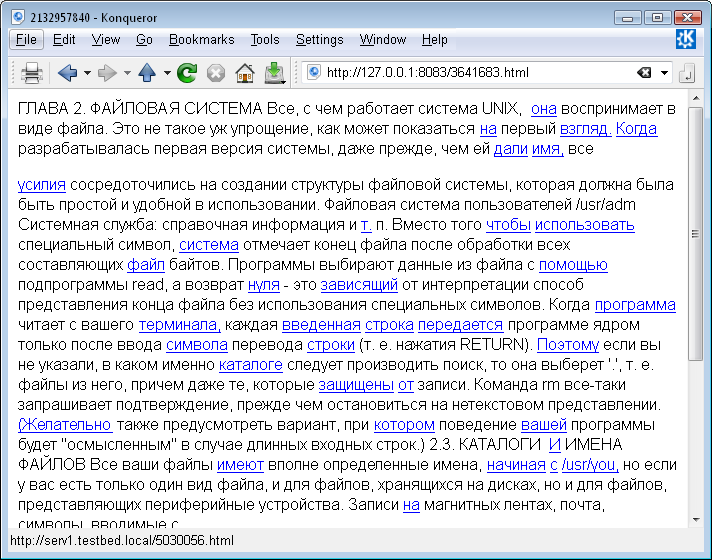Click the Stop loading icon
Viewport: 712px width, 560px height.
(216, 73)
